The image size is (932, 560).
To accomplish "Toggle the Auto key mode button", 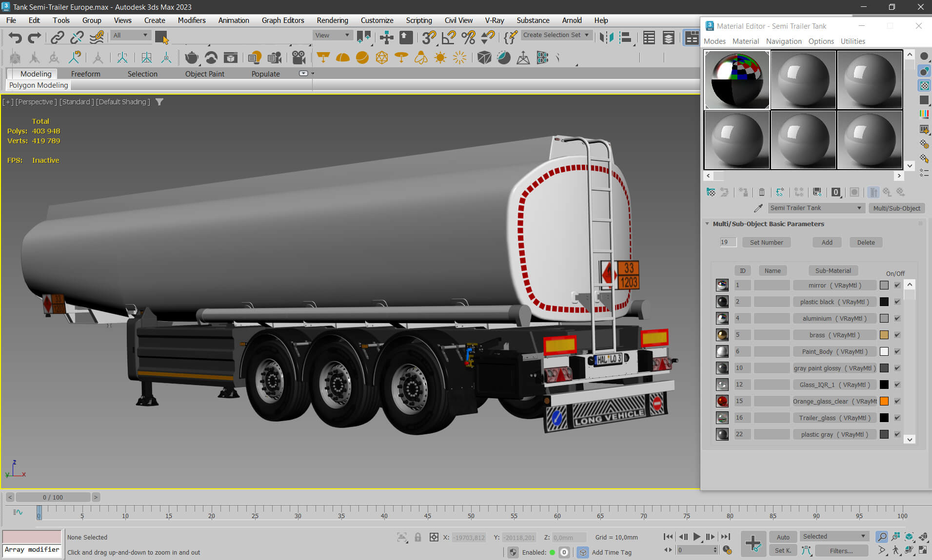I will (x=783, y=537).
